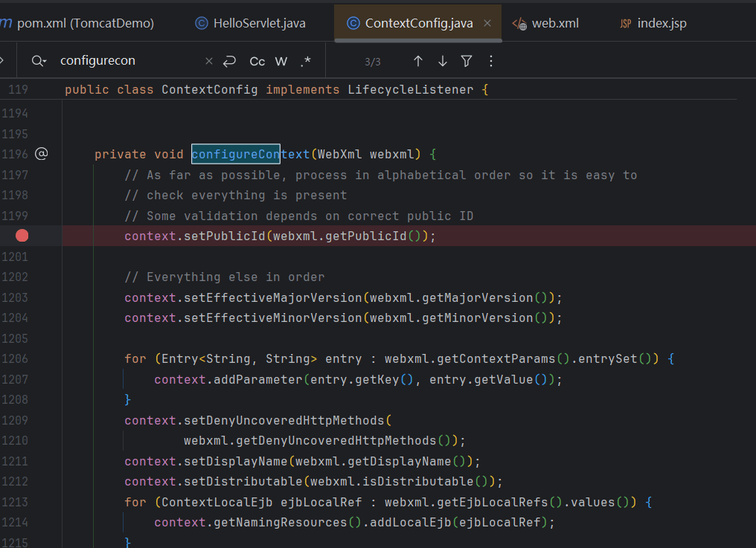Switch to the HelloServlet.java tab

pos(250,23)
